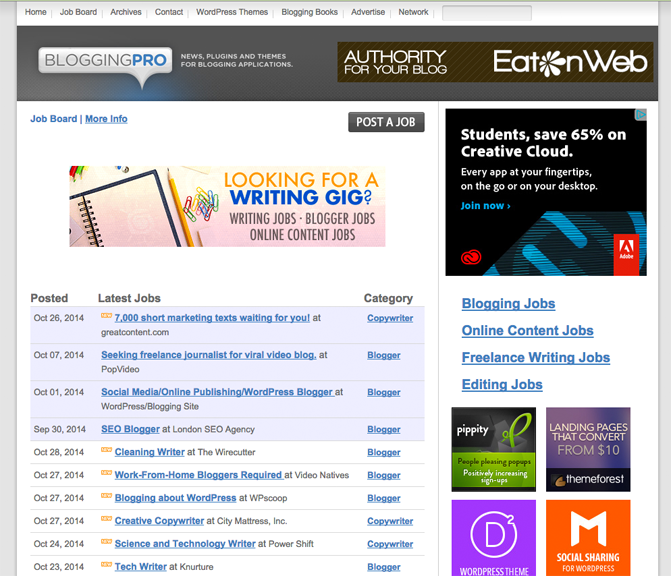This screenshot has width=671, height=576.
Task: Click the new badge beside Science and Technology Writer
Action: 106,541
